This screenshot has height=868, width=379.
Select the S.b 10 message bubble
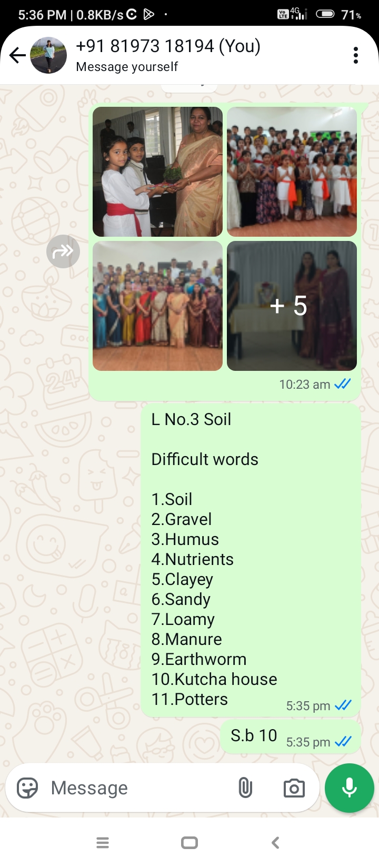[291, 736]
